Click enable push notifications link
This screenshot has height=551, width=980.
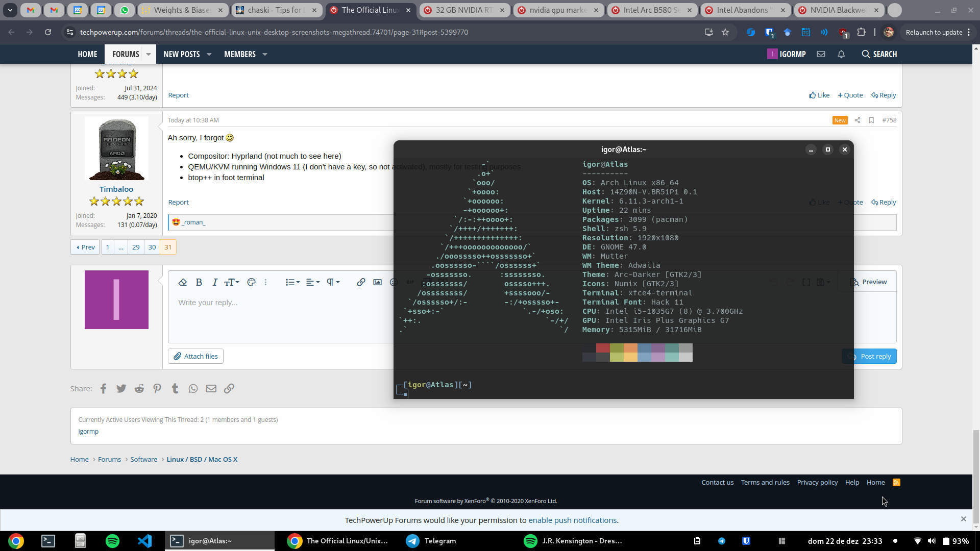tap(572, 520)
